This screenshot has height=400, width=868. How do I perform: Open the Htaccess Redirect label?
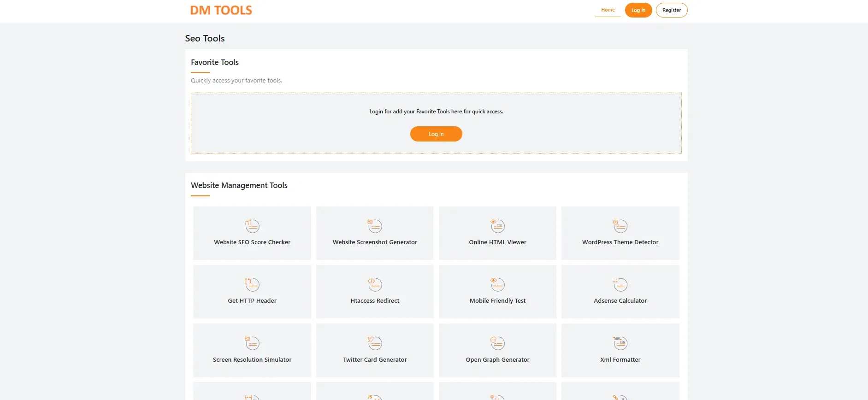coord(375,300)
